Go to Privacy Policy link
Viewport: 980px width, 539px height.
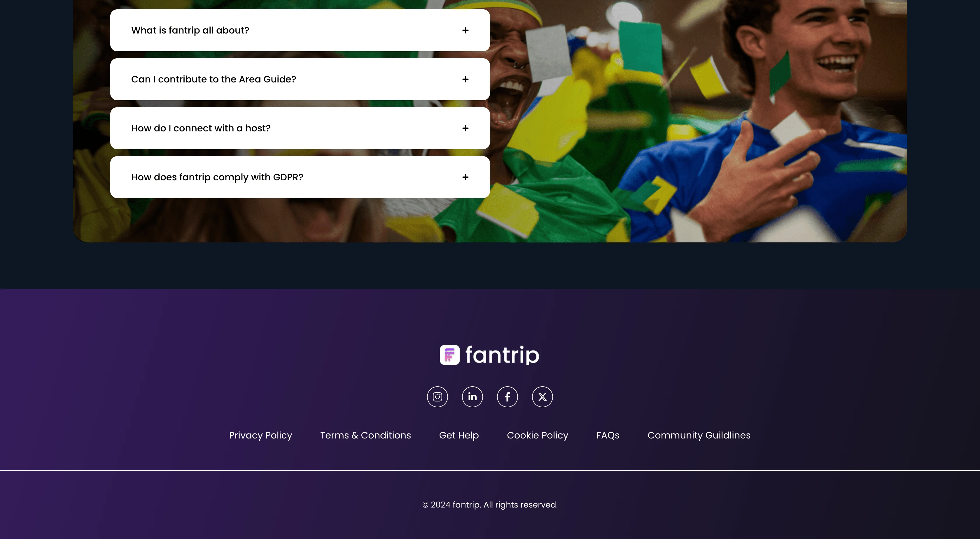click(x=260, y=435)
